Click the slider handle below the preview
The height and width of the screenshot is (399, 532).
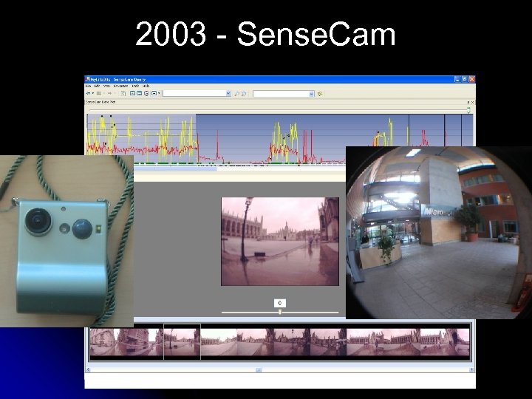(280, 312)
